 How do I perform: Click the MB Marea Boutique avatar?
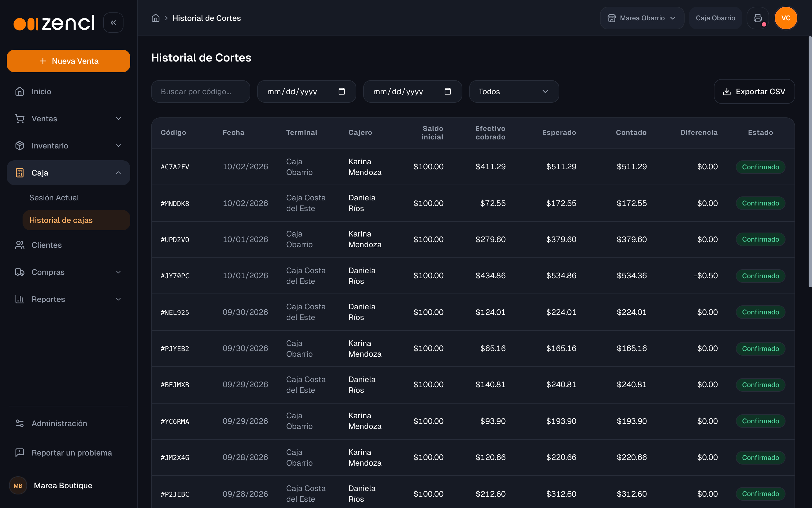(18, 485)
